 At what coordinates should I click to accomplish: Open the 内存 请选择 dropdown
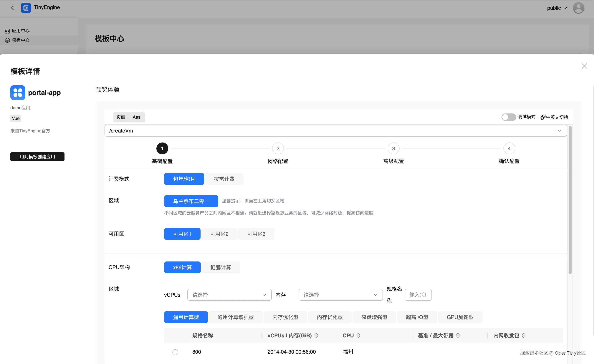coord(340,295)
